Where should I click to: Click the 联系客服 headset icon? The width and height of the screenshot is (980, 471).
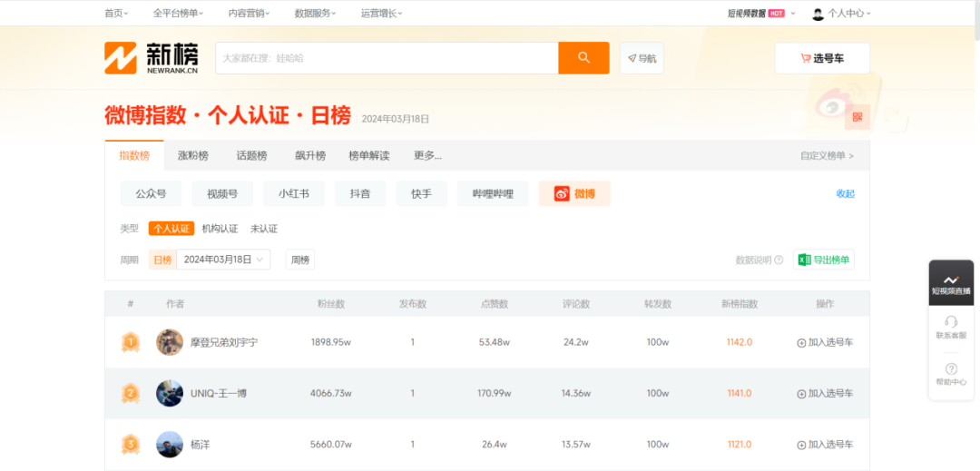coord(951,321)
